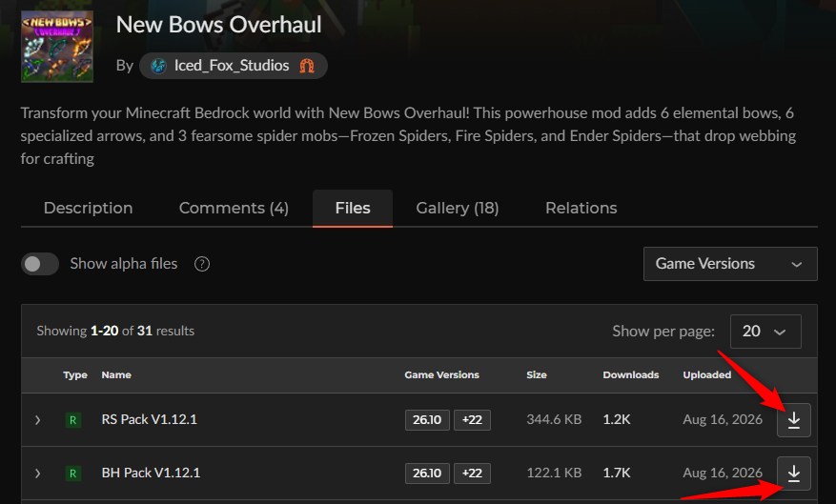Show +22 more versions for RS Pack
Image resolution: width=836 pixels, height=504 pixels.
(x=472, y=420)
